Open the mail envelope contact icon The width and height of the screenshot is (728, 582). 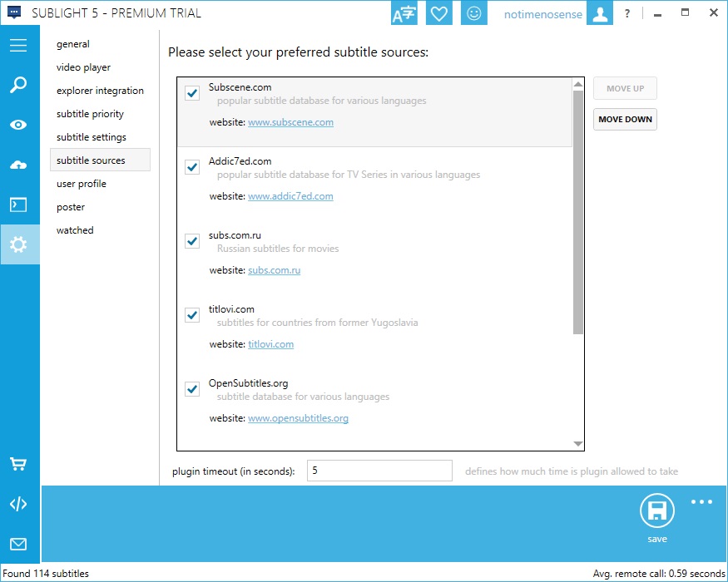coord(18,544)
